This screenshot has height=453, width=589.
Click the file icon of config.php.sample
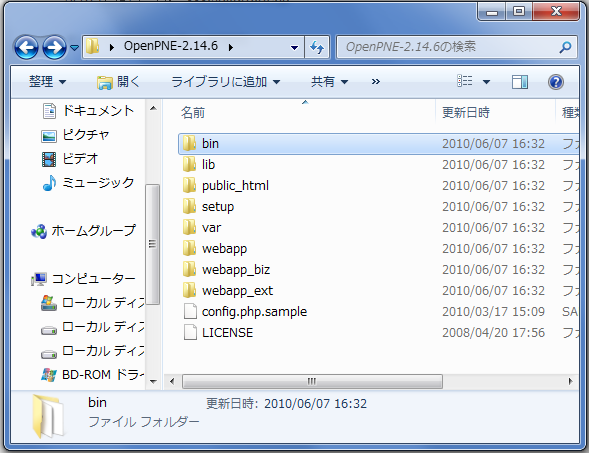click(190, 311)
